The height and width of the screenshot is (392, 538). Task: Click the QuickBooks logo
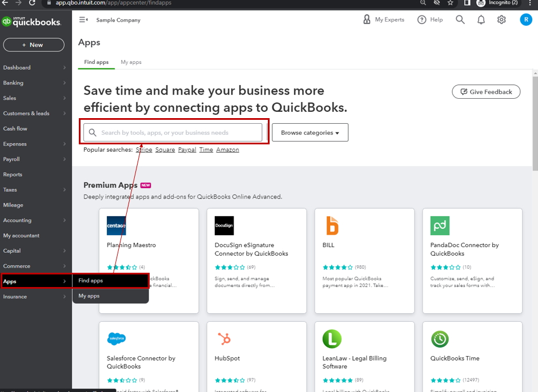coord(31,22)
